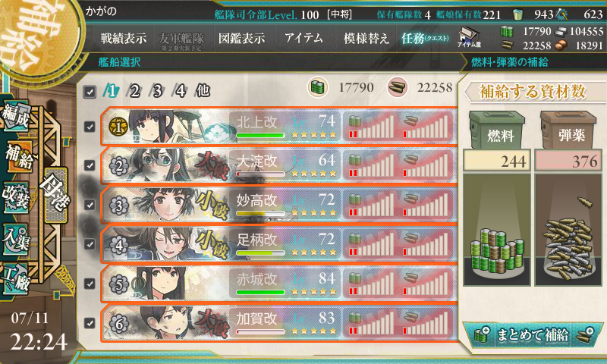This screenshot has height=364, width=607.
Task: Open the 編成 fleet organization side icon
Action: pos(16,118)
